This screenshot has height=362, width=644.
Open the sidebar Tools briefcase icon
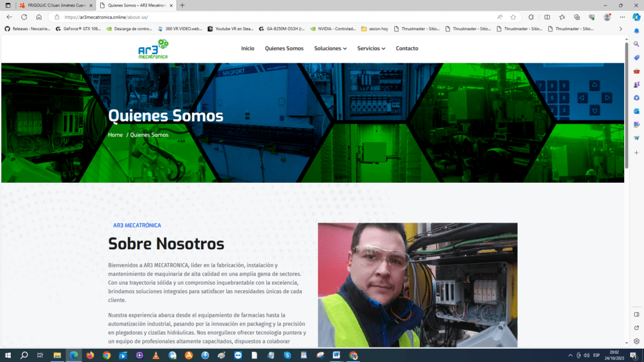pyautogui.click(x=636, y=71)
